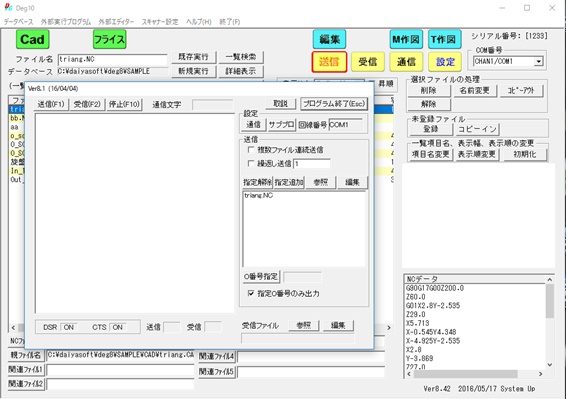The height and width of the screenshot is (399, 569).
Task: Click the yellow 通信 button
Action: (406, 62)
